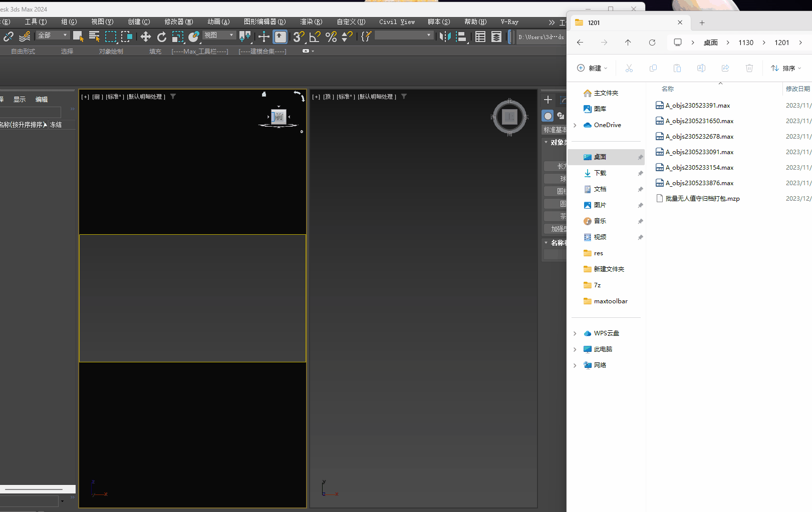Open the Create panel plus tab
The width and height of the screenshot is (812, 512).
pos(548,100)
